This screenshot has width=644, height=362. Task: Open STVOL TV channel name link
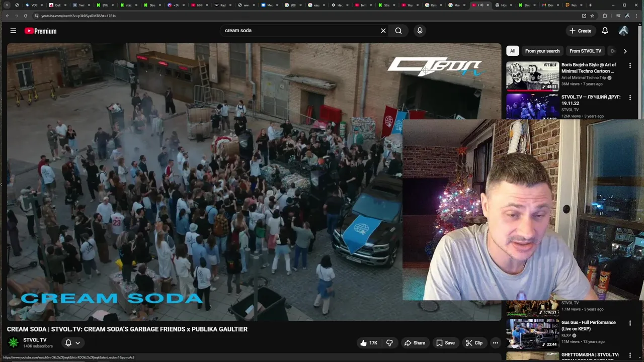tap(35, 340)
